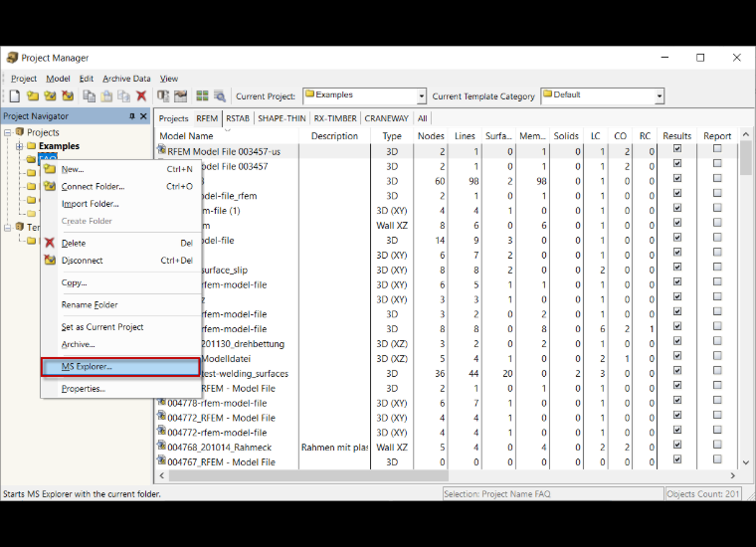
Task: Click the Connect Folder toolbar icon
Action: point(50,95)
